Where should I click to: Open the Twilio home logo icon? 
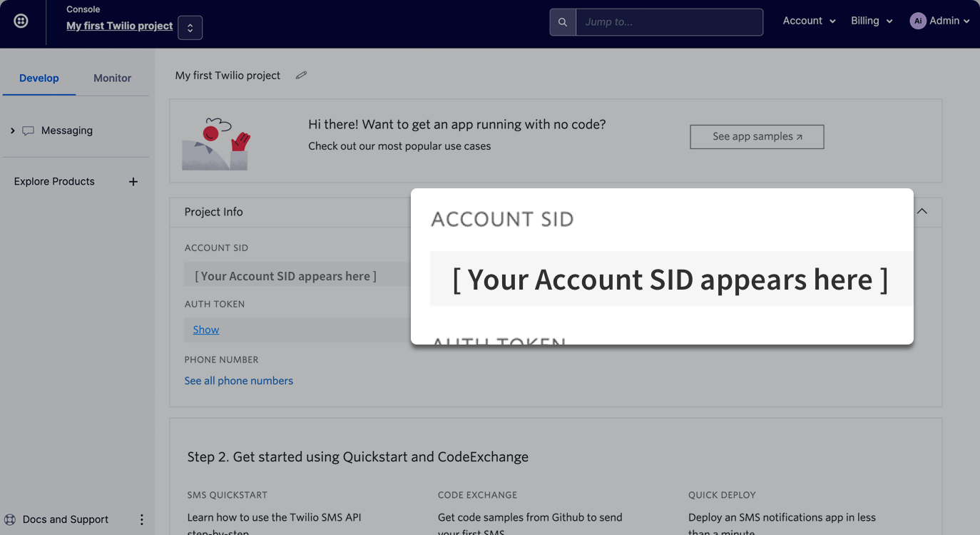pos(21,21)
